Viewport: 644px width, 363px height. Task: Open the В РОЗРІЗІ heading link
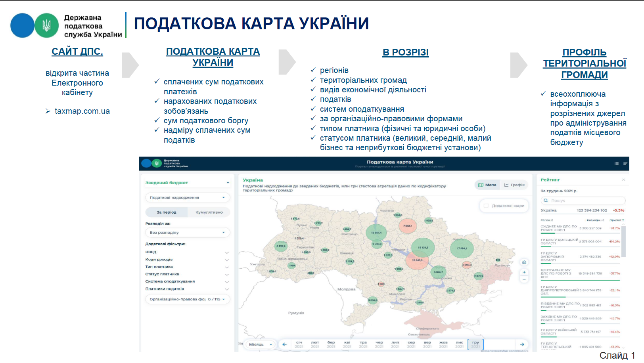point(406,52)
